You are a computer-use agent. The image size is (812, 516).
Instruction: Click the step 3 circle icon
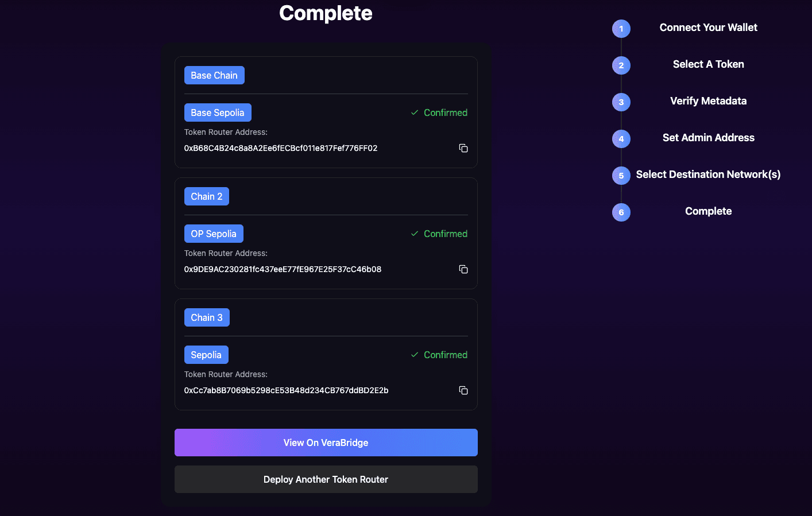point(621,102)
